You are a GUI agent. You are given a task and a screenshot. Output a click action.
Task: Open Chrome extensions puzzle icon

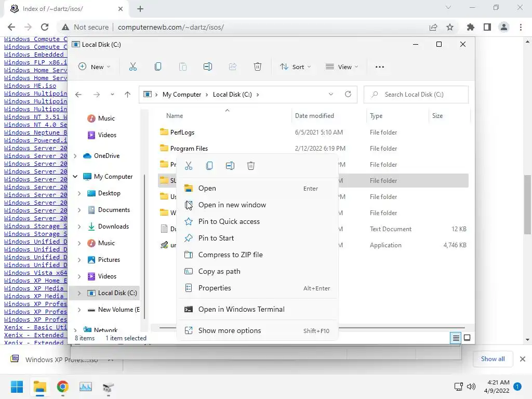click(x=470, y=27)
